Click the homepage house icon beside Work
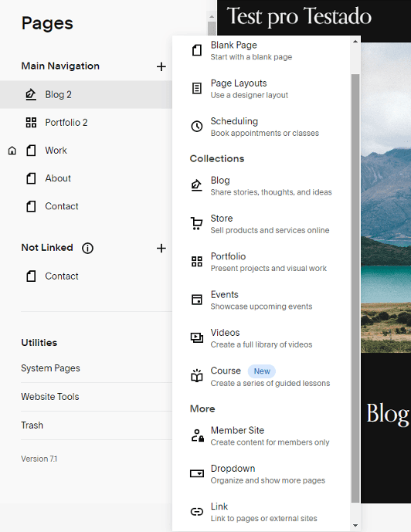This screenshot has height=532, width=411. point(12,151)
